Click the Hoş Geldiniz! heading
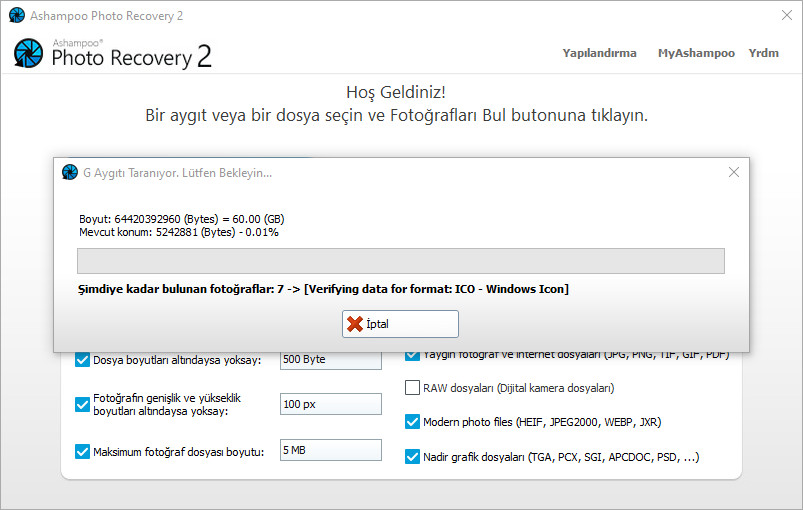 (x=396, y=92)
